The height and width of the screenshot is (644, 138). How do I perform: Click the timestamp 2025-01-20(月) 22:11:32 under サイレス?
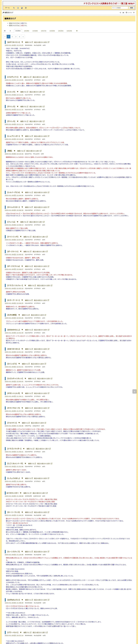pos(14,109)
